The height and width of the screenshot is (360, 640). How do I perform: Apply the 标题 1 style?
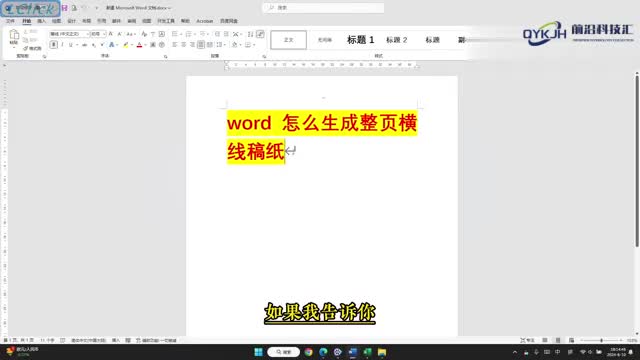[360, 40]
